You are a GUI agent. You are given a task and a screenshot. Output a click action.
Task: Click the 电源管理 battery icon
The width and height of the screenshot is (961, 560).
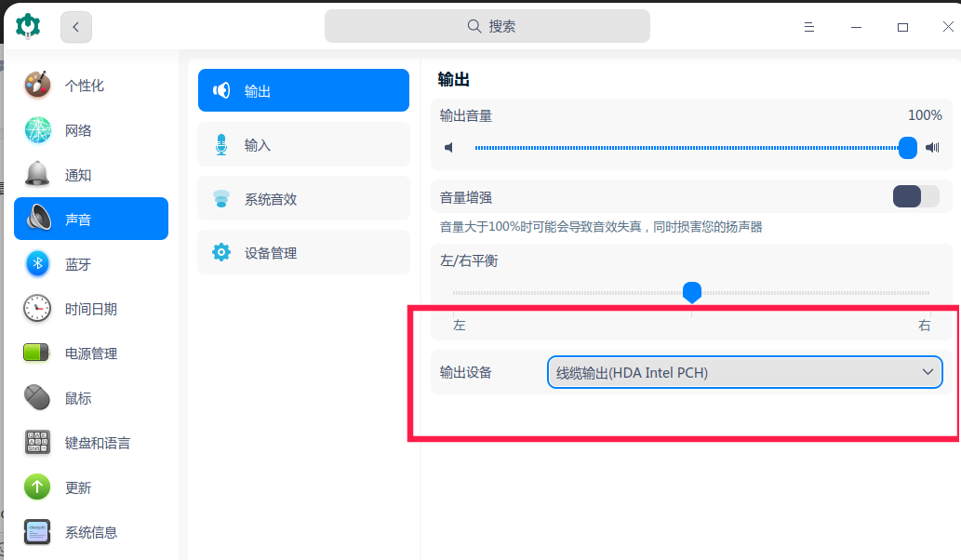click(36, 353)
